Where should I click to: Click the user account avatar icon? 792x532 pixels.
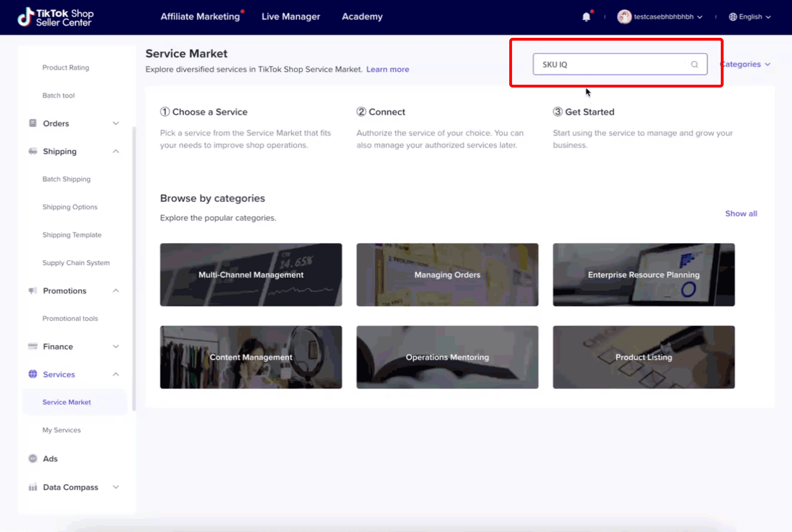[x=624, y=17]
